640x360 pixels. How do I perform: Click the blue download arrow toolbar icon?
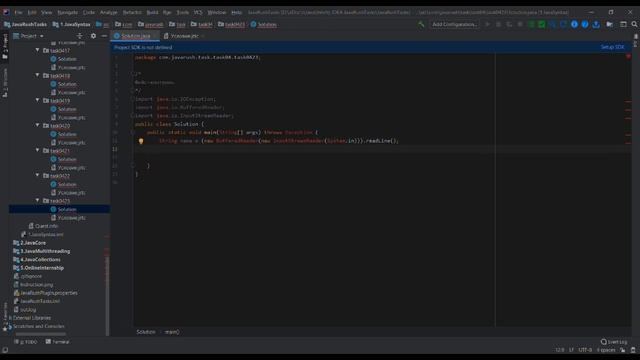point(596,24)
